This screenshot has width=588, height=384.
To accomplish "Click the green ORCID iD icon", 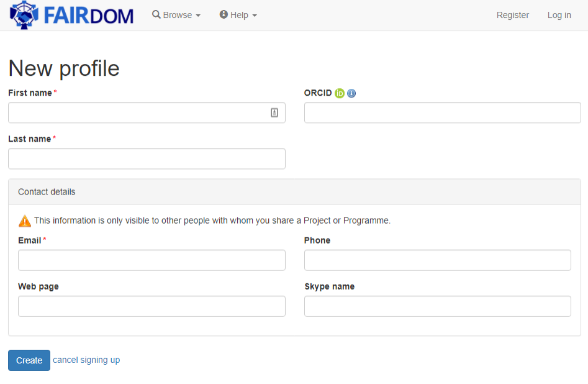I will (x=339, y=93).
